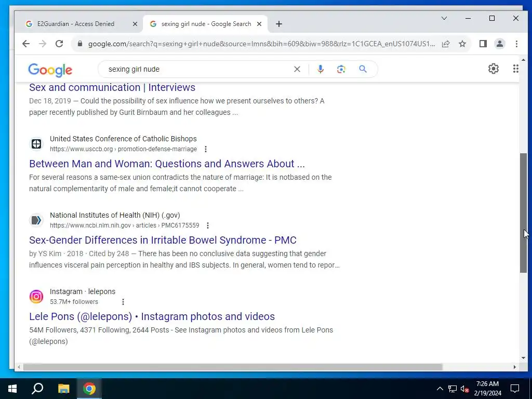Go back to previous page

[26, 44]
